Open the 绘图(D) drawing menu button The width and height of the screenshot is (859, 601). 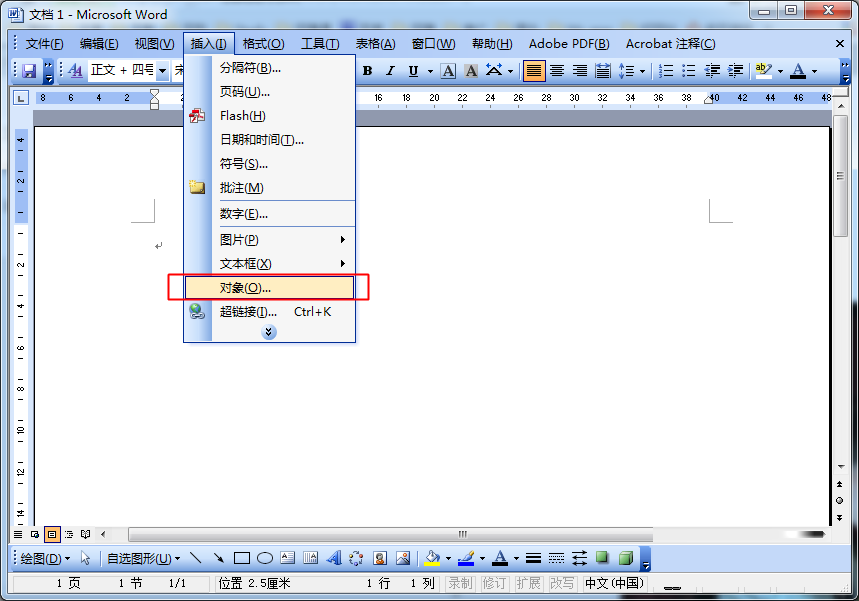click(45, 558)
